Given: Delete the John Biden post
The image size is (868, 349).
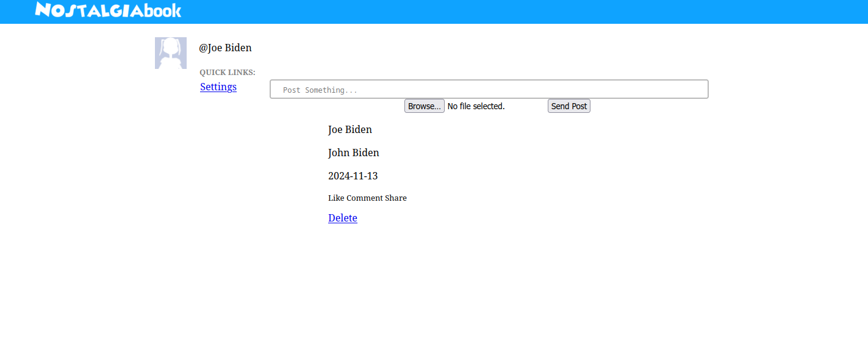Looking at the screenshot, I should pyautogui.click(x=343, y=218).
